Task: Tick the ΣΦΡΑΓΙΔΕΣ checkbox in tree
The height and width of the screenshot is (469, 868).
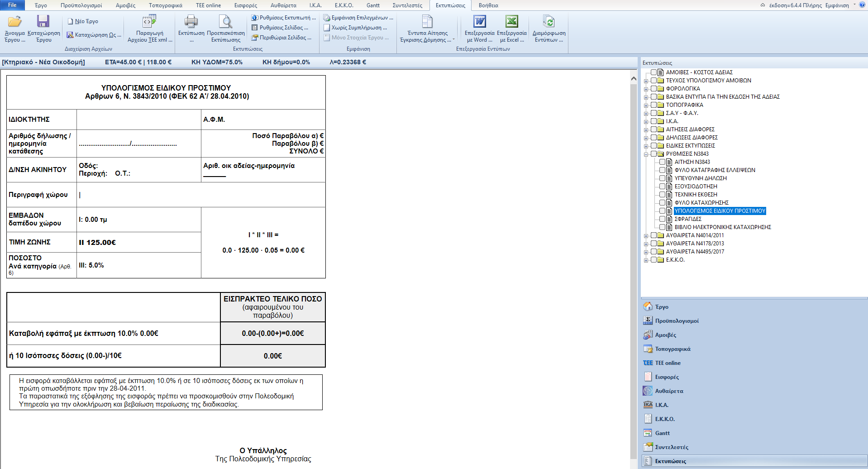Action: coord(662,219)
